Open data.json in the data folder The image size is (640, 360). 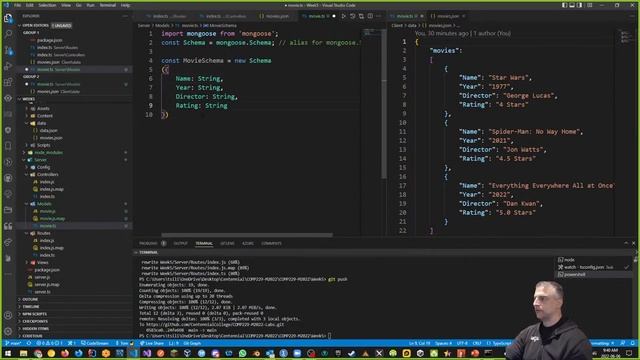click(49, 131)
